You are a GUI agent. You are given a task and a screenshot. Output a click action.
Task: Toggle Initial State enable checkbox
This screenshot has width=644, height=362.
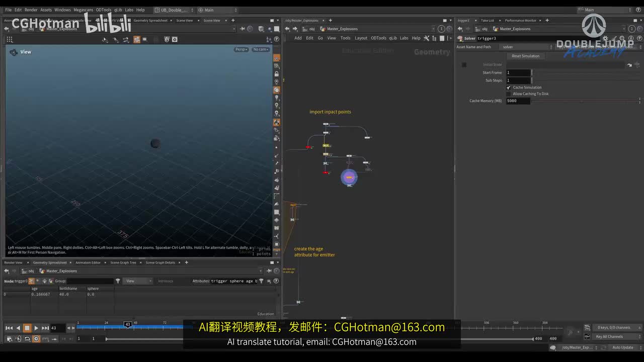[464, 65]
